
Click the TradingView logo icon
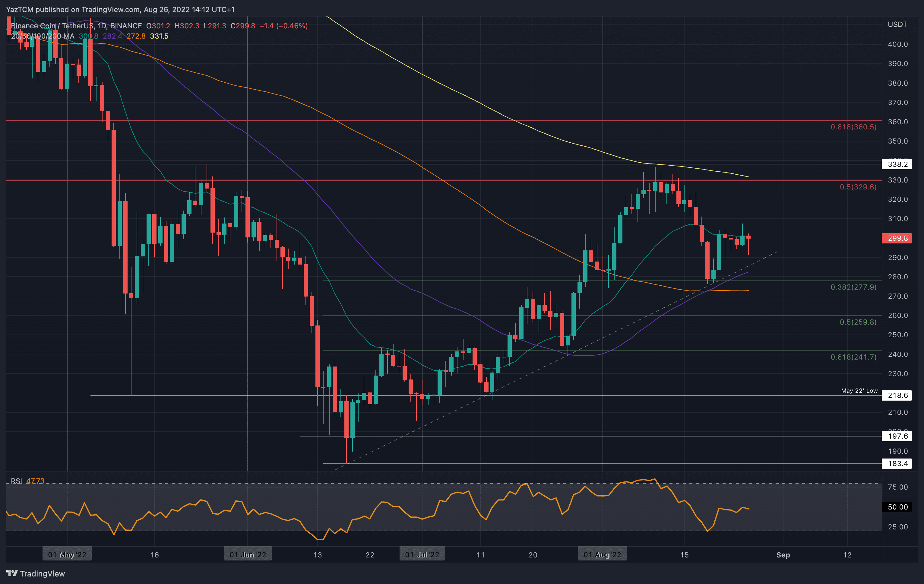[x=11, y=573]
